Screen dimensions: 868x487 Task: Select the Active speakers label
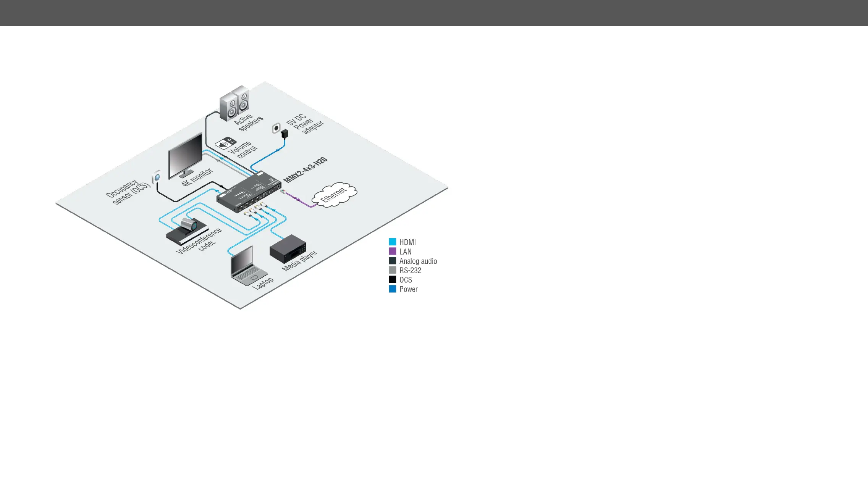(249, 122)
